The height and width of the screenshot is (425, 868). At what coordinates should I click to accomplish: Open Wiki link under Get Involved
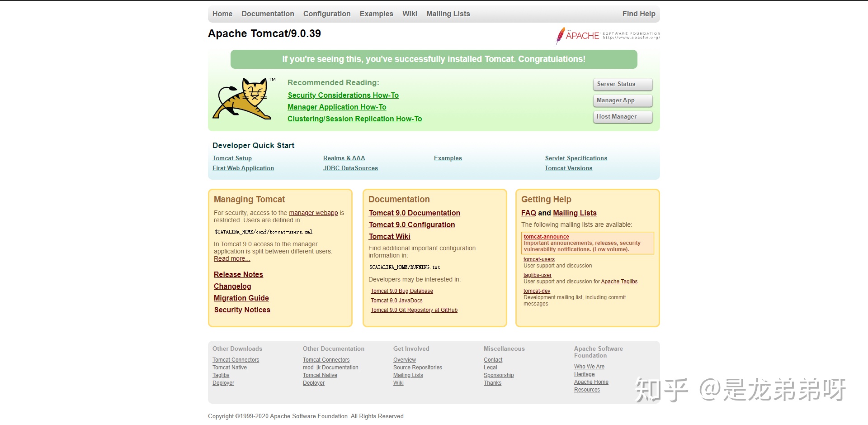398,383
